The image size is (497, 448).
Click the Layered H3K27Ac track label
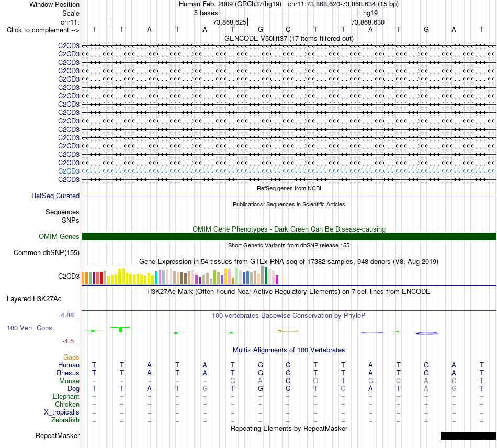point(34,299)
